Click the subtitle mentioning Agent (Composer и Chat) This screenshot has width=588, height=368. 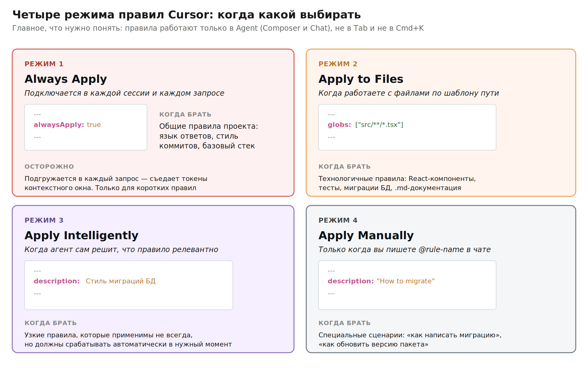tap(218, 28)
